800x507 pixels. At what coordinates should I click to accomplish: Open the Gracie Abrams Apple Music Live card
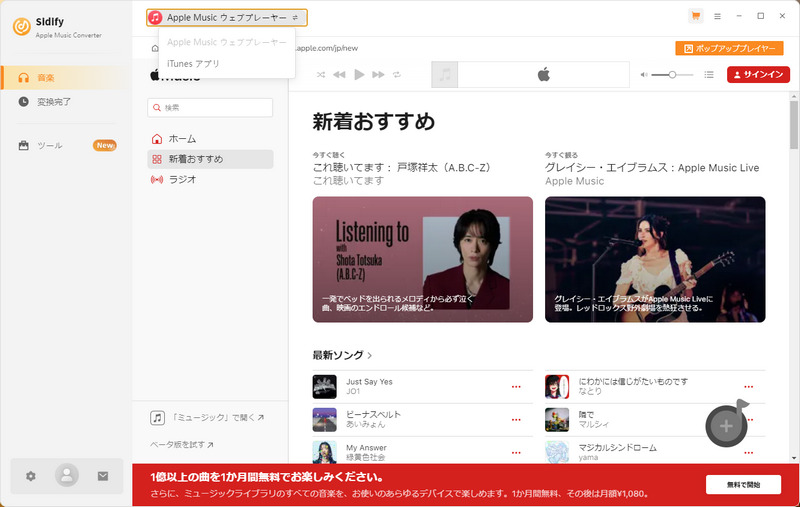655,259
